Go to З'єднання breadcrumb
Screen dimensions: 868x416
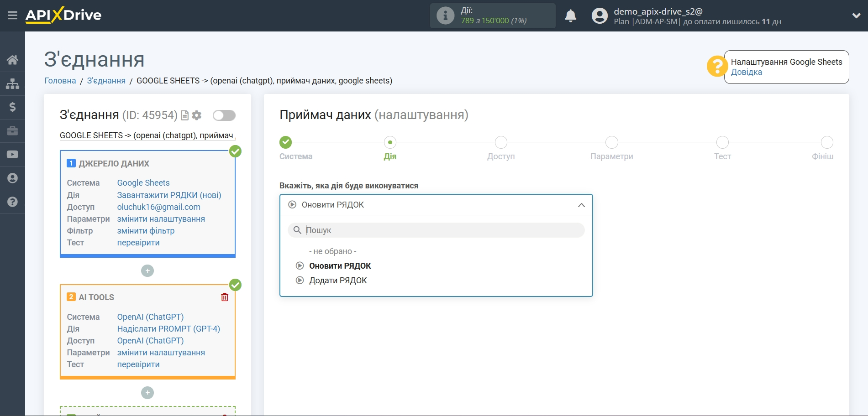(106, 81)
